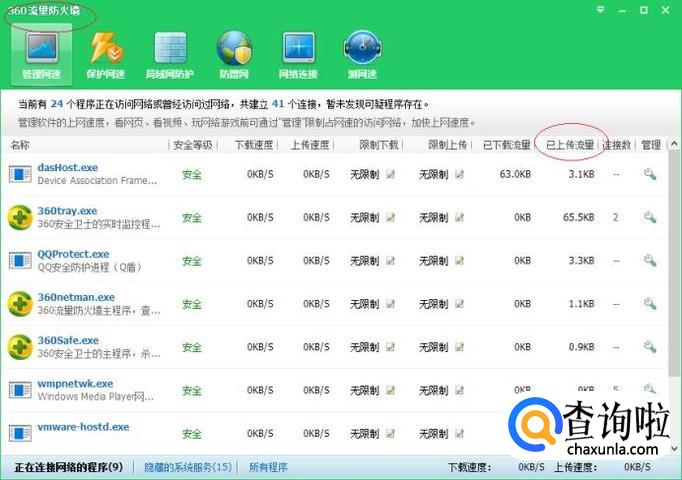The width and height of the screenshot is (682, 480).
Task: Click connection count 2 for 360tray.exe
Action: pos(615,217)
